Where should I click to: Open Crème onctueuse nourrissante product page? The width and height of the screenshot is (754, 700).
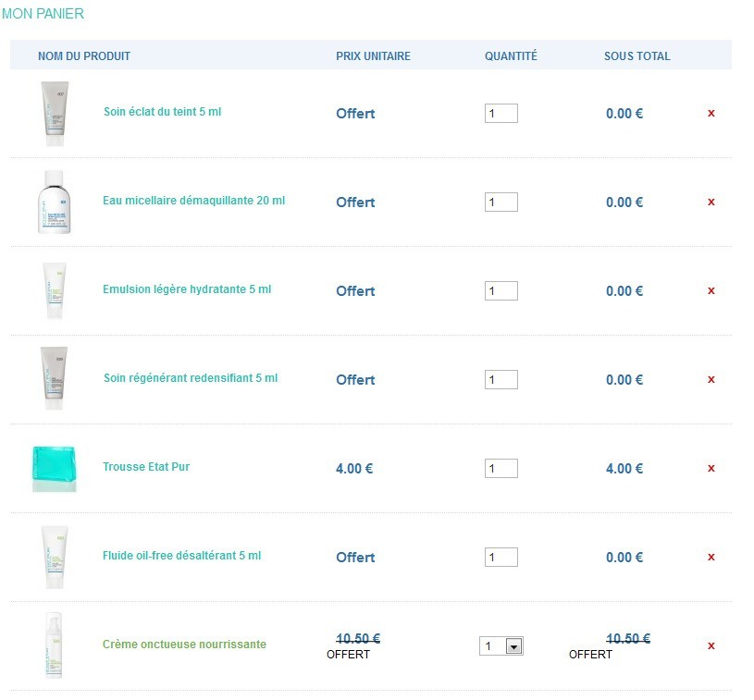184,645
